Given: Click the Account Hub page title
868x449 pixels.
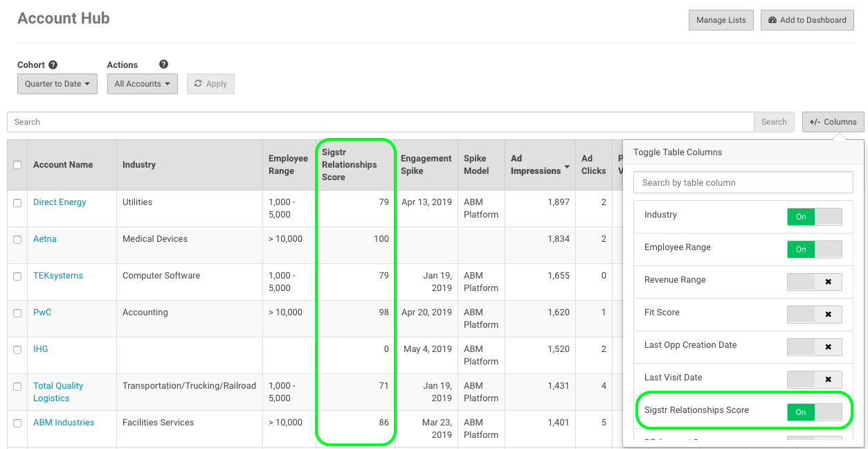Looking at the screenshot, I should (64, 19).
